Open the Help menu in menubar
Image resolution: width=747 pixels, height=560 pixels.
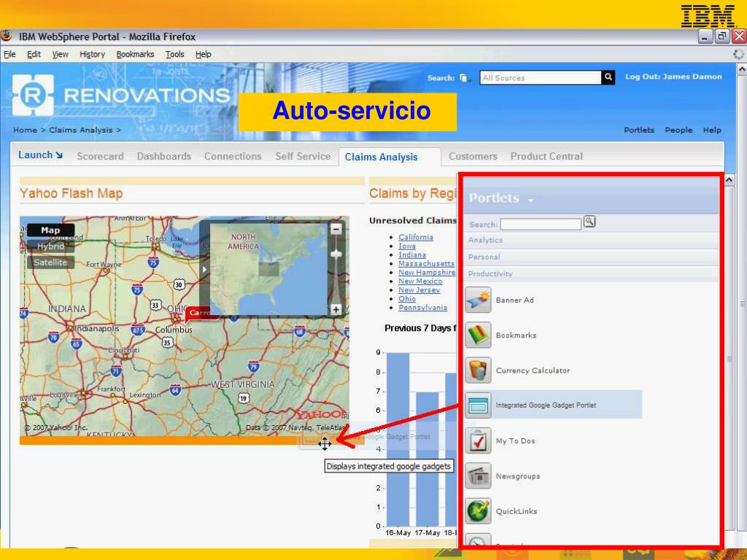pos(203,54)
